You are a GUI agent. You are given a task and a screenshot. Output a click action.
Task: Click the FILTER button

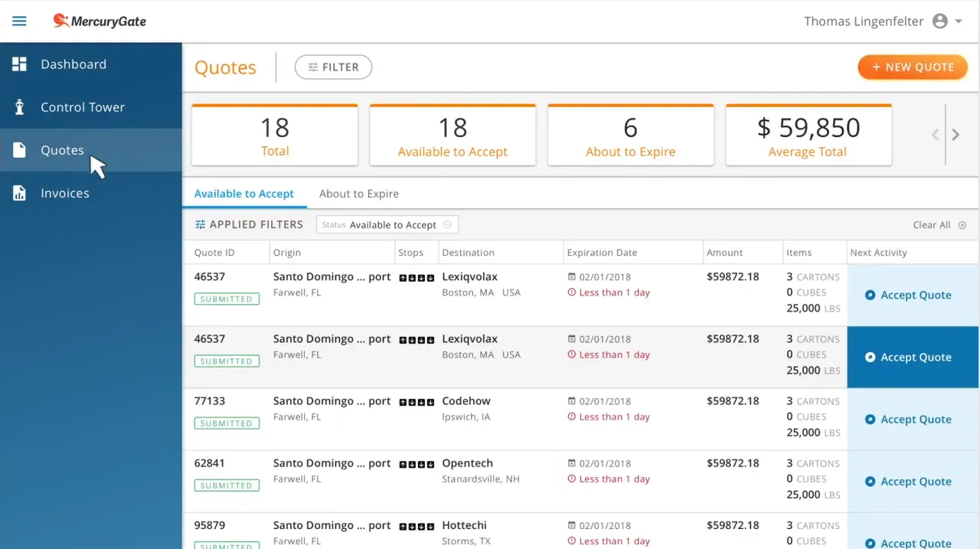[333, 67]
